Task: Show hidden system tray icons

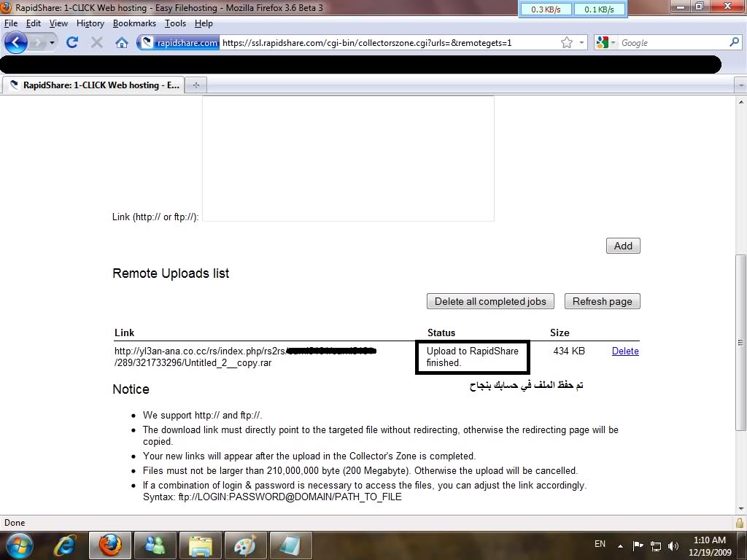Action: point(620,545)
